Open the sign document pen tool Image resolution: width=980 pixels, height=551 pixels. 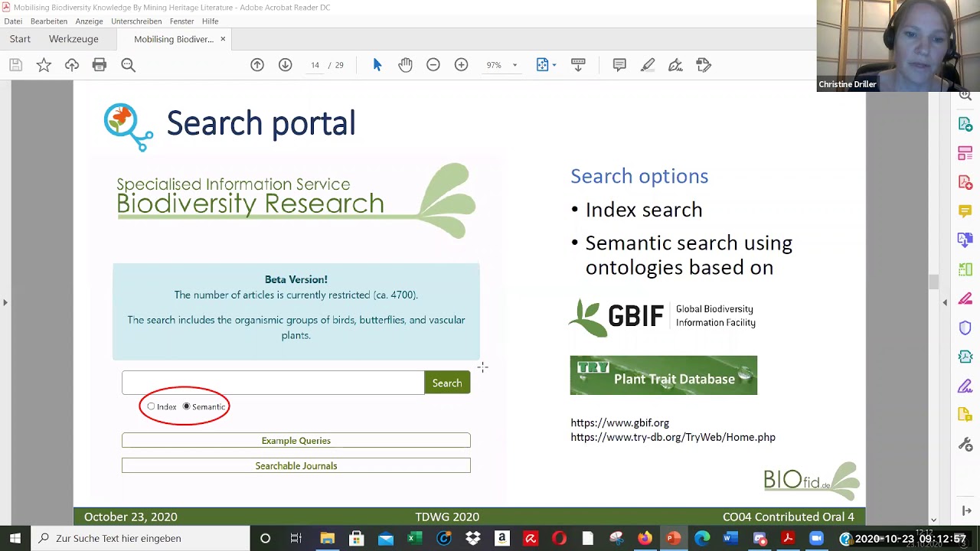[x=675, y=65]
